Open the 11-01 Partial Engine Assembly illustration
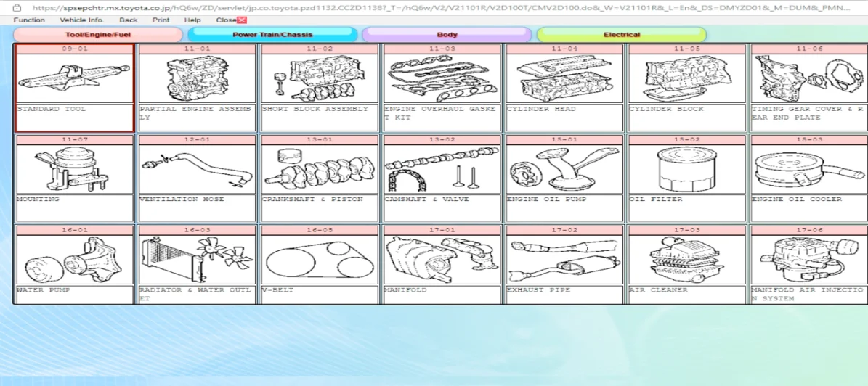868x386 pixels. pos(197,78)
